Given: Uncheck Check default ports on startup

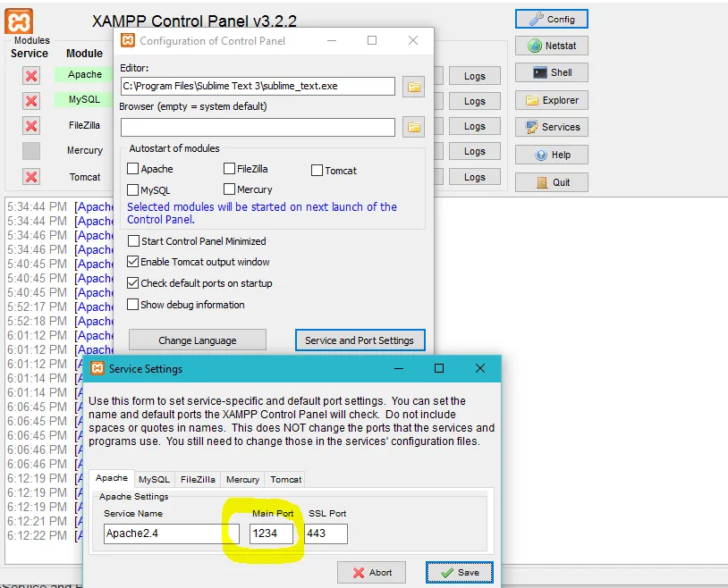Looking at the screenshot, I should point(132,283).
